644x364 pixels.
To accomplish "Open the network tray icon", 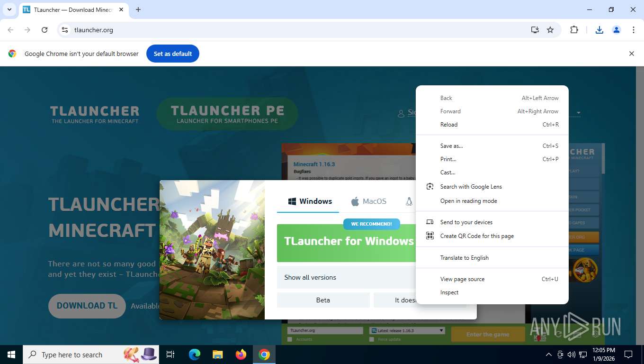I will [583, 355].
